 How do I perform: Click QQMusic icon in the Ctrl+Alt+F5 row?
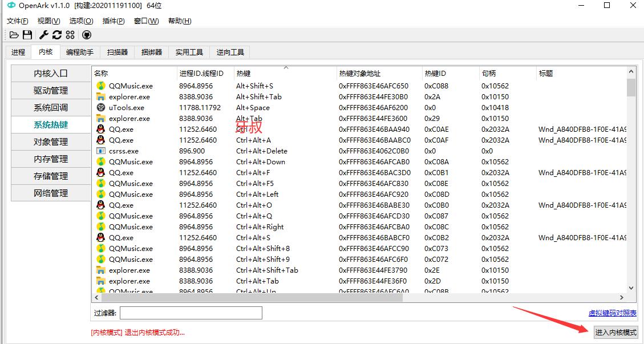[100, 183]
